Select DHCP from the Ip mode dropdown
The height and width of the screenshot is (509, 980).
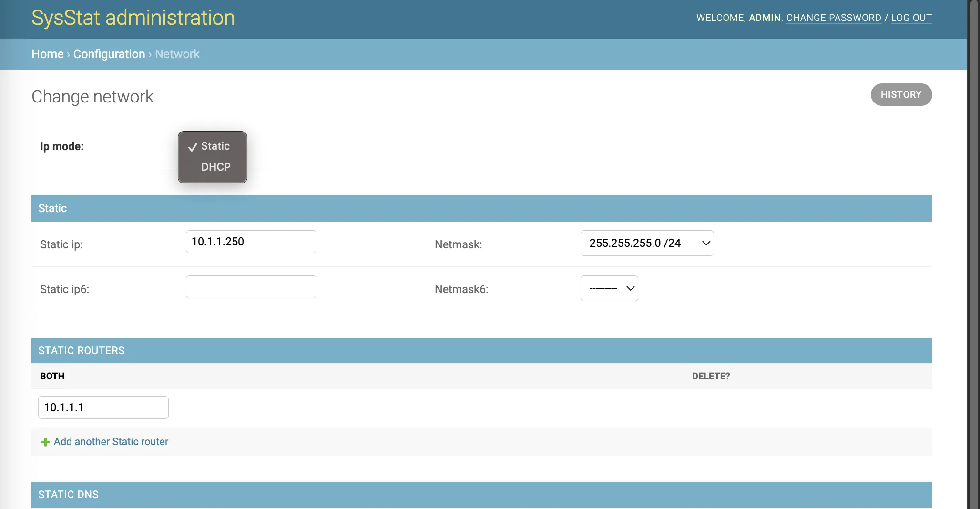click(x=215, y=167)
